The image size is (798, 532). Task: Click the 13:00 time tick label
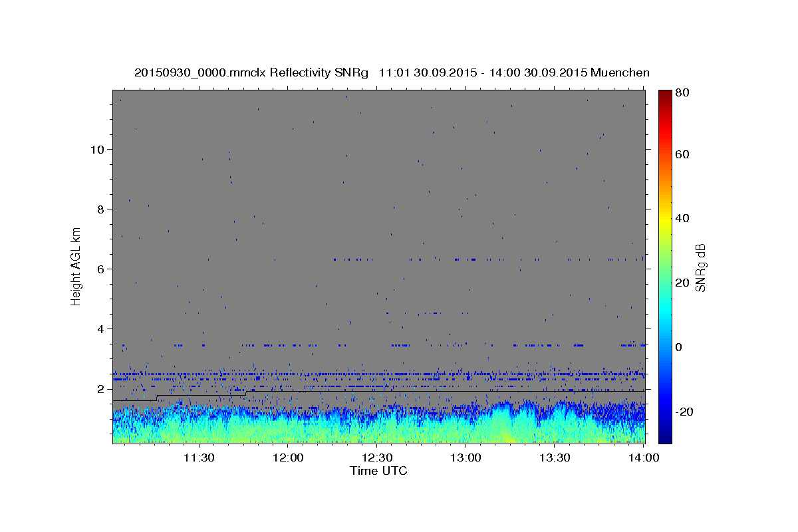[466, 458]
